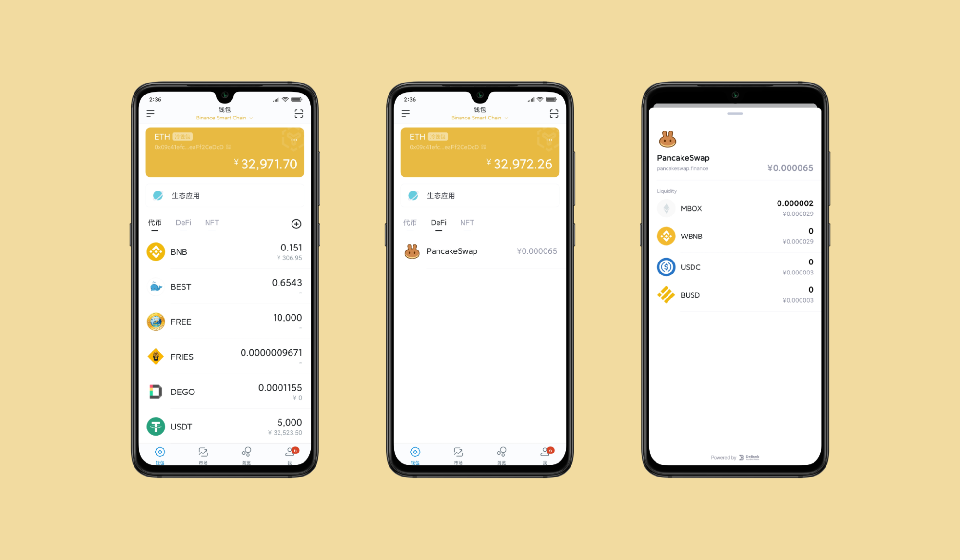Select the NFT tab
The width and height of the screenshot is (960, 560).
click(215, 222)
